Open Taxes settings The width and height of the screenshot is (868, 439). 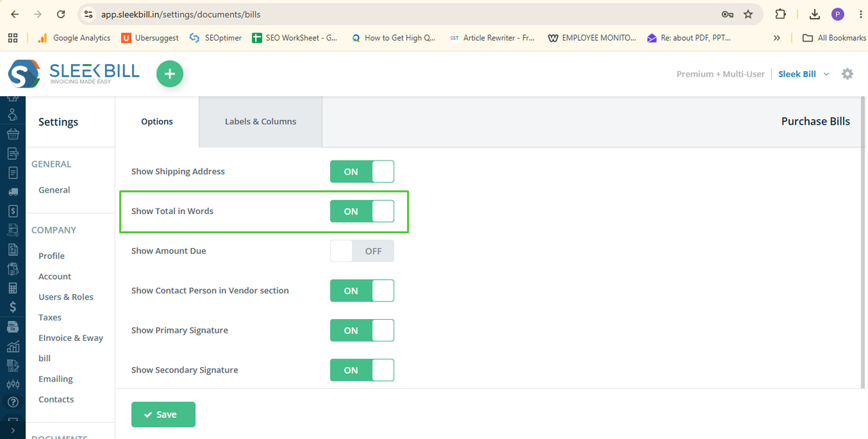pos(50,317)
